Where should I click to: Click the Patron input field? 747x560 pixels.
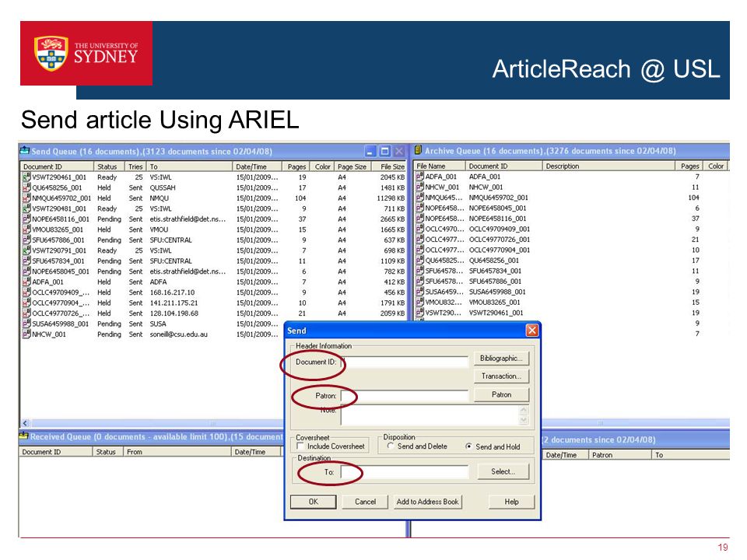(405, 396)
